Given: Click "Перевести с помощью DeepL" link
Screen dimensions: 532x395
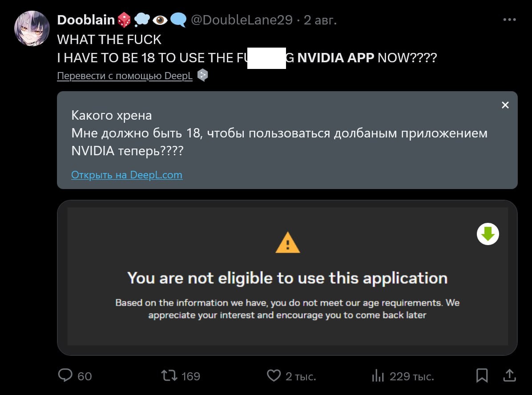Looking at the screenshot, I should (125, 76).
